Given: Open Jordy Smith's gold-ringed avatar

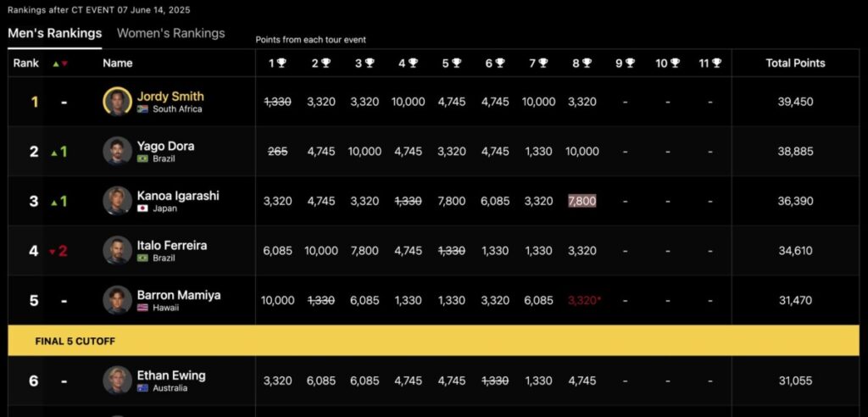Looking at the screenshot, I should pyautogui.click(x=117, y=102).
